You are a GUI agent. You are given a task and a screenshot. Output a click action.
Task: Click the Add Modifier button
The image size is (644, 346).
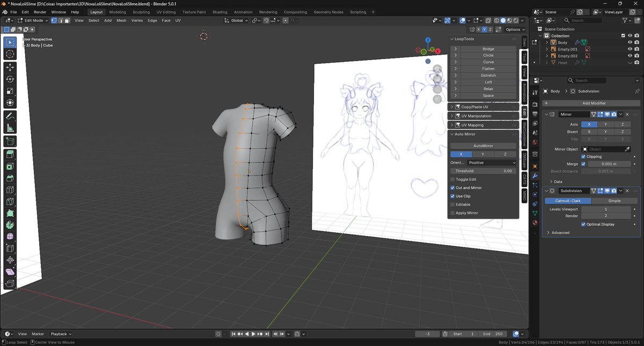pos(592,103)
